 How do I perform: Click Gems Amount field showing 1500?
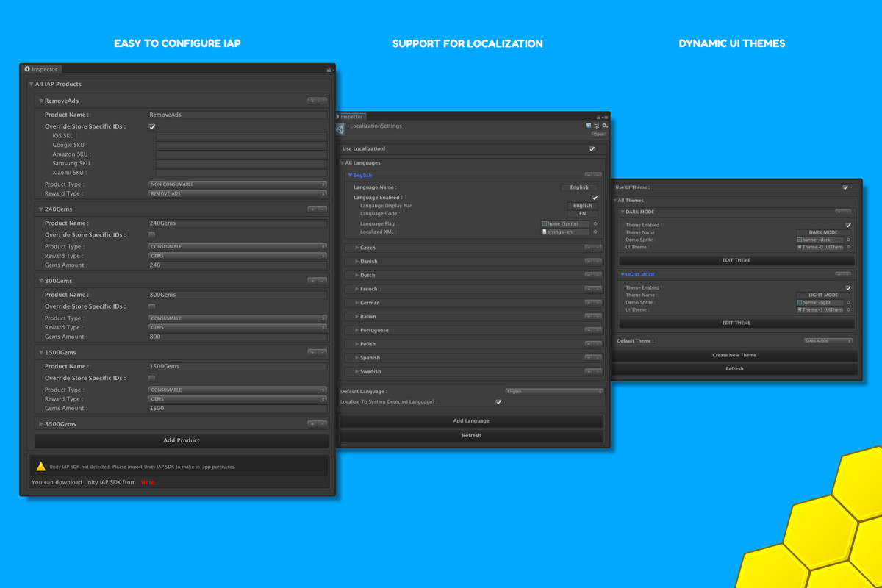click(x=238, y=409)
